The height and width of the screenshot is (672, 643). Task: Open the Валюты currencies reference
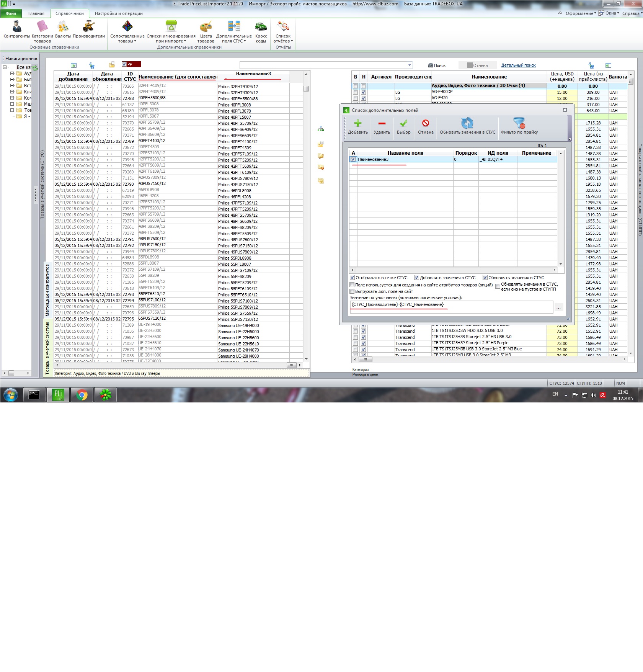pyautogui.click(x=63, y=29)
